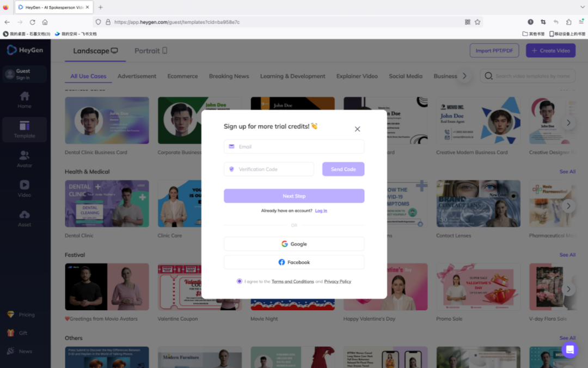The width and height of the screenshot is (588, 368).
Task: Open Promo Sale template
Action: (x=478, y=287)
